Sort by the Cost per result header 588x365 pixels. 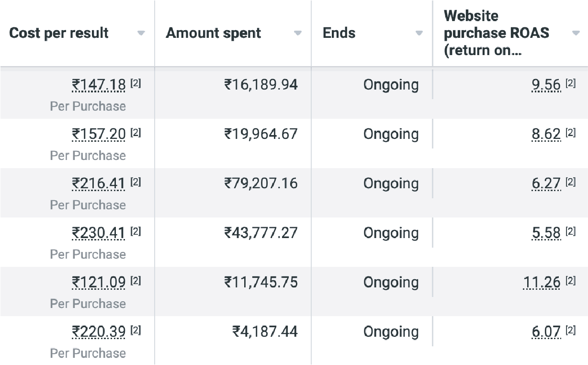59,34
